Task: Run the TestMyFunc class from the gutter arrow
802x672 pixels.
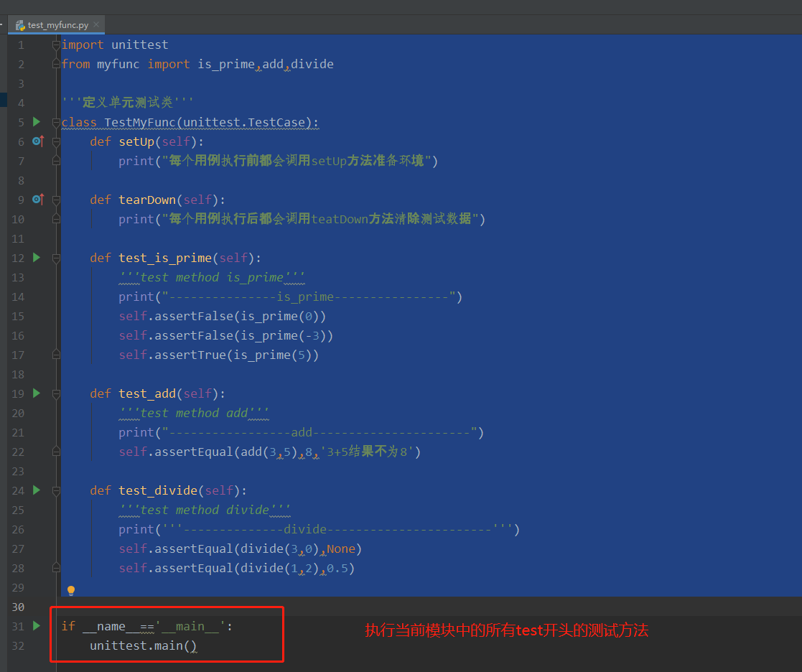Action: click(x=37, y=122)
